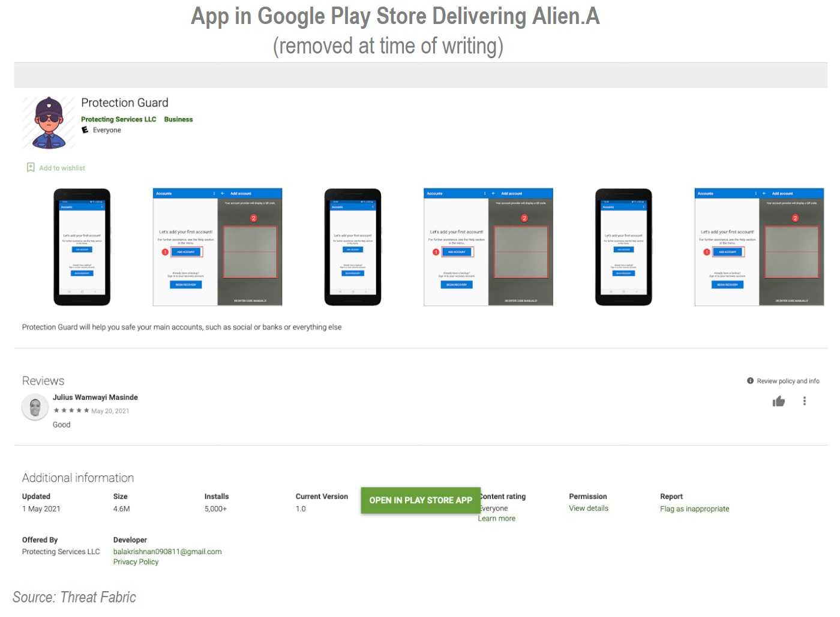Screen dimensions: 840x617
Task: Click the review text Good
Action: (x=61, y=425)
